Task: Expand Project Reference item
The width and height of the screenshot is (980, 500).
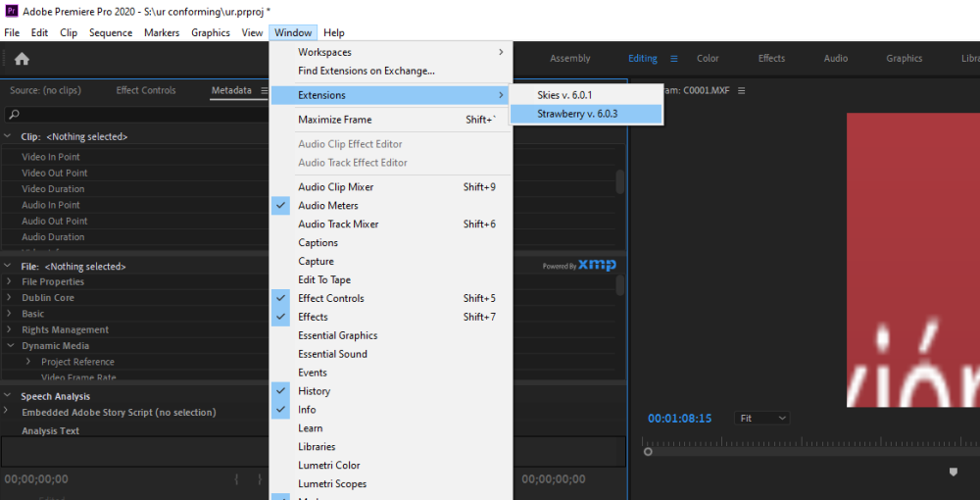Action: pos(28,361)
